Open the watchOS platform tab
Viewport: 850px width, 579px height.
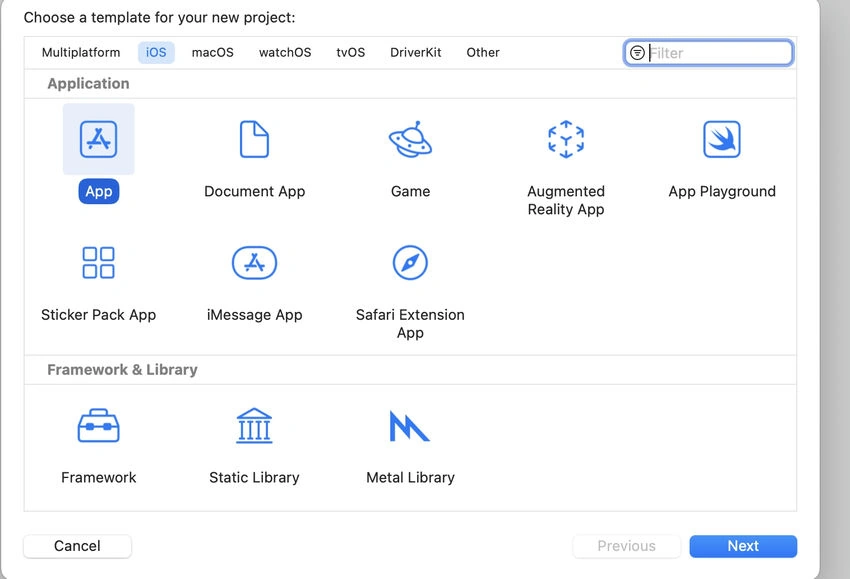(x=285, y=53)
